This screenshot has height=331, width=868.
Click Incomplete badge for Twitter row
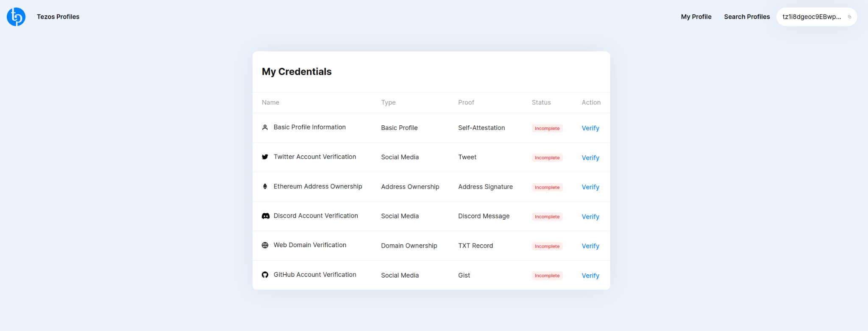[547, 158]
